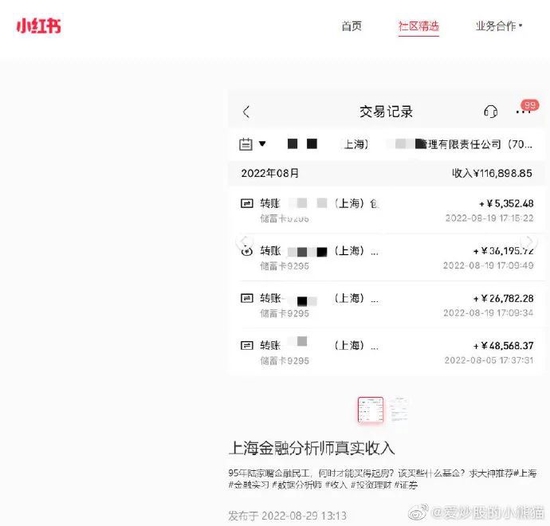Show next image with right carousel arrow
The width and height of the screenshot is (550, 526).
coord(529,242)
